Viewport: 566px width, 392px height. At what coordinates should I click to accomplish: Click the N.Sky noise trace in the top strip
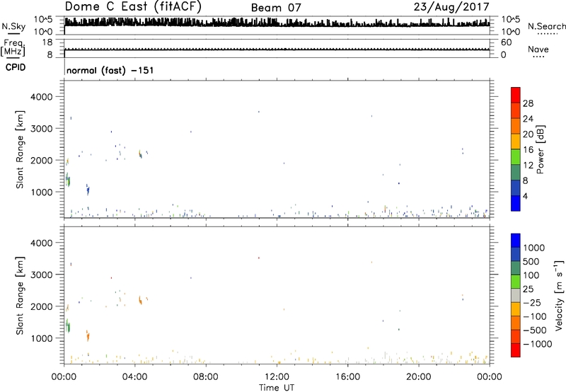click(x=277, y=23)
